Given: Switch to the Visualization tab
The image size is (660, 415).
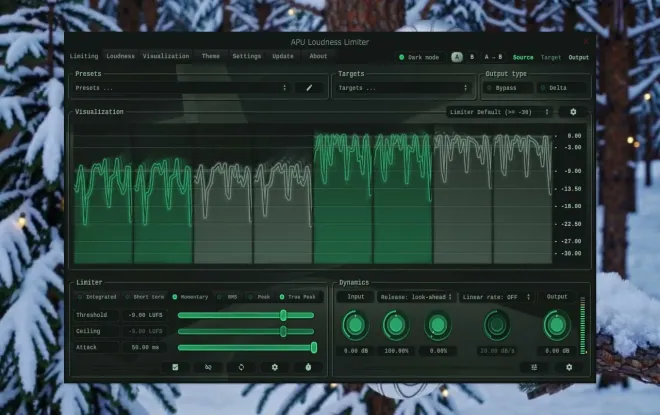Looking at the screenshot, I should pos(166,56).
